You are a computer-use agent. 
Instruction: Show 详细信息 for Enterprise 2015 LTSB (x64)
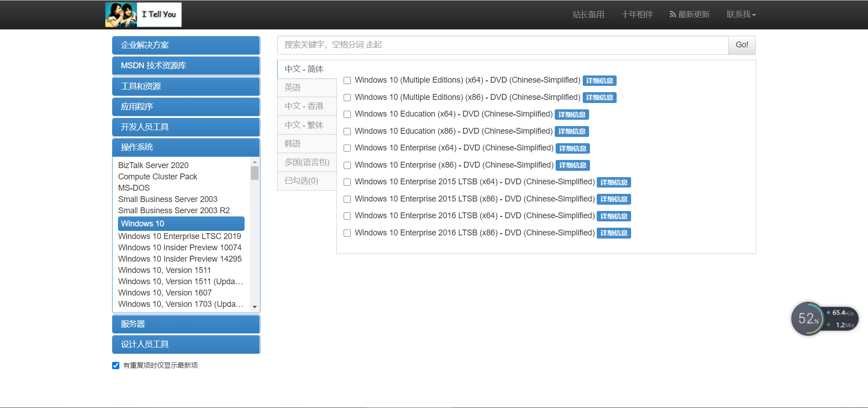tap(614, 183)
